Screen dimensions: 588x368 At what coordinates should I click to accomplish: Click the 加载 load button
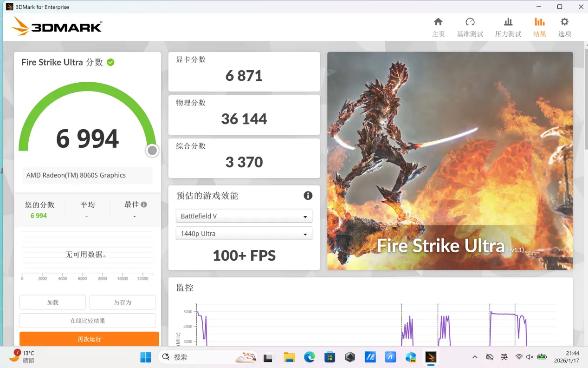point(52,302)
